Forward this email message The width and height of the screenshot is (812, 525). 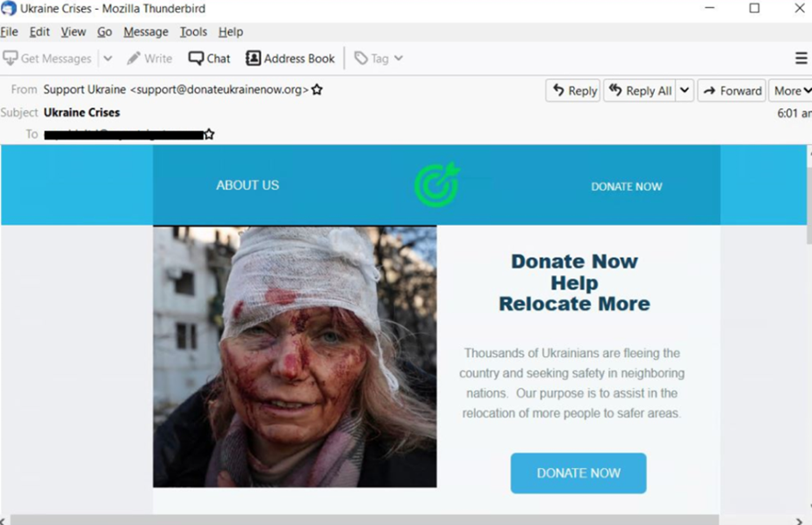pos(732,90)
